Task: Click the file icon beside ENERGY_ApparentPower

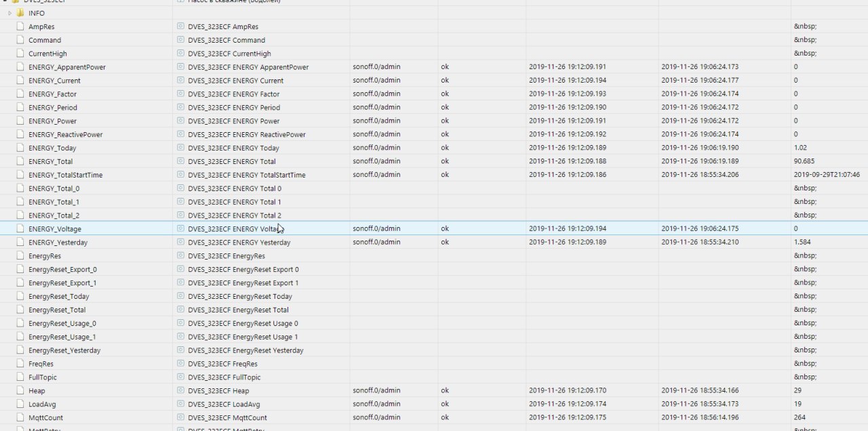Action: 20,67
